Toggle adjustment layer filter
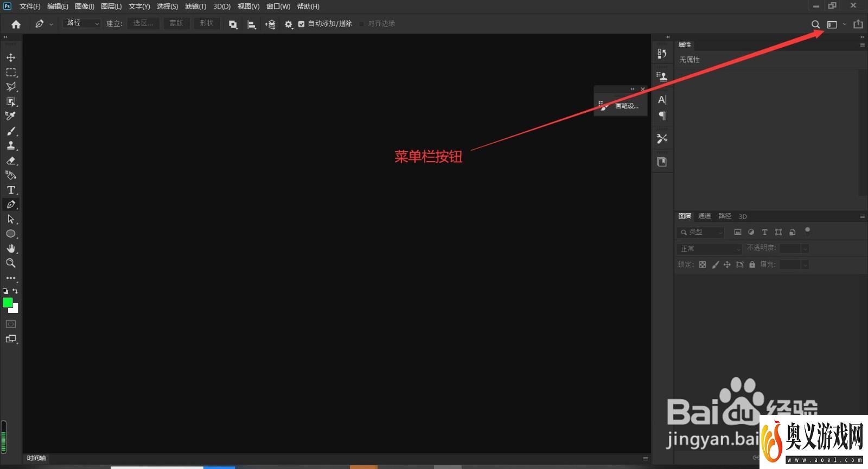Viewport: 868px width, 469px height. (751, 232)
